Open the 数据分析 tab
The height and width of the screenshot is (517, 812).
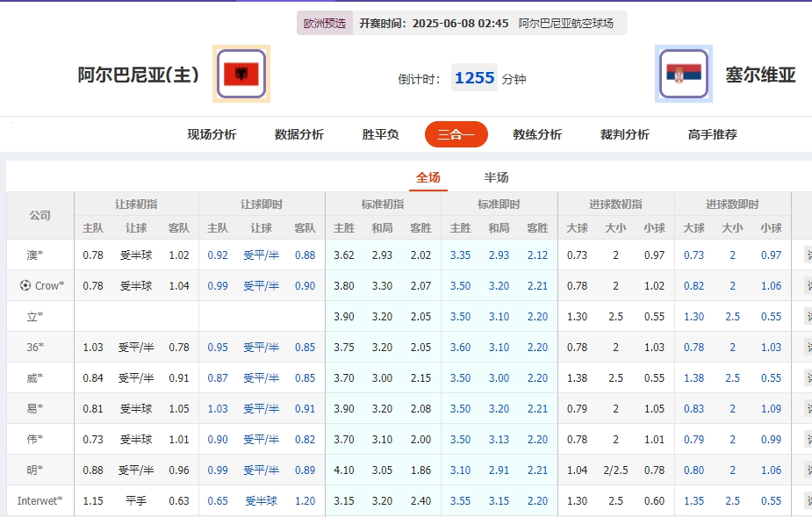coord(298,134)
